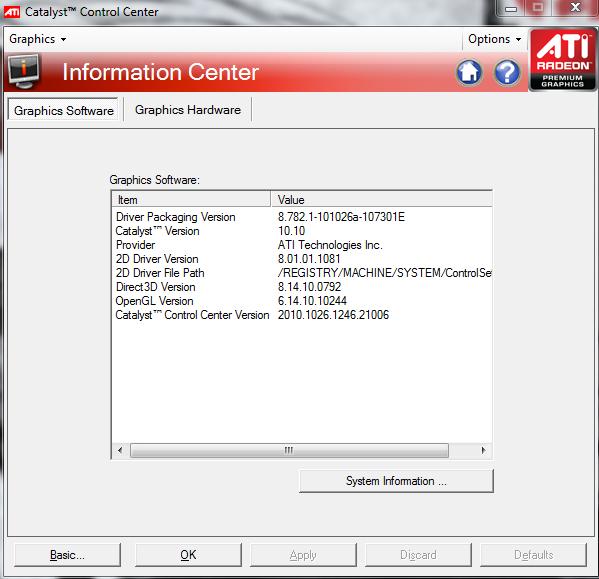Switch to Basic view
This screenshot has width=599, height=579.
(67, 555)
